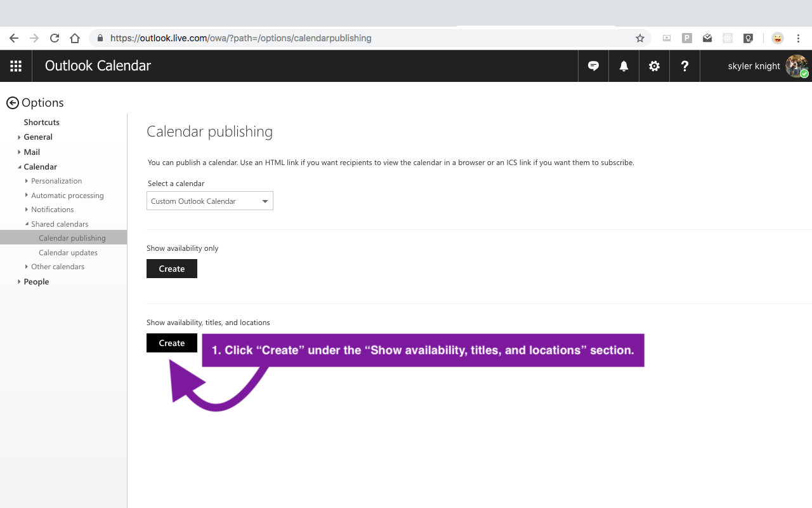Click the browser home icon
This screenshot has height=508, width=812.
click(x=75, y=38)
